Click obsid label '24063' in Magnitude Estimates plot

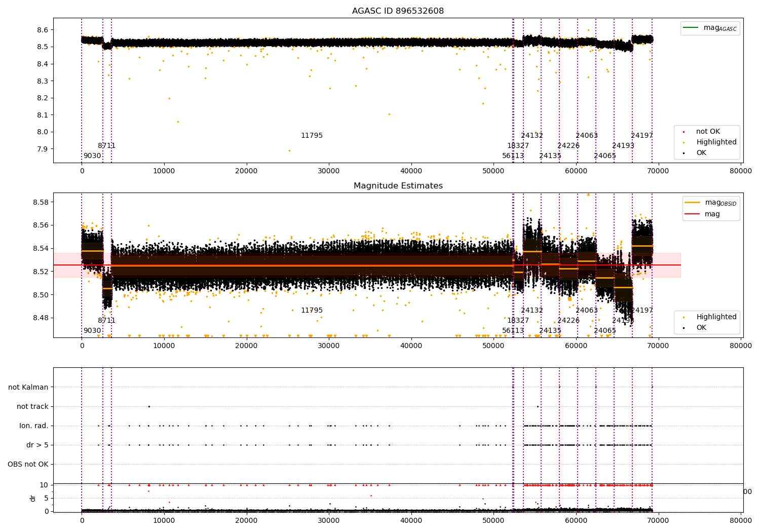coord(587,311)
